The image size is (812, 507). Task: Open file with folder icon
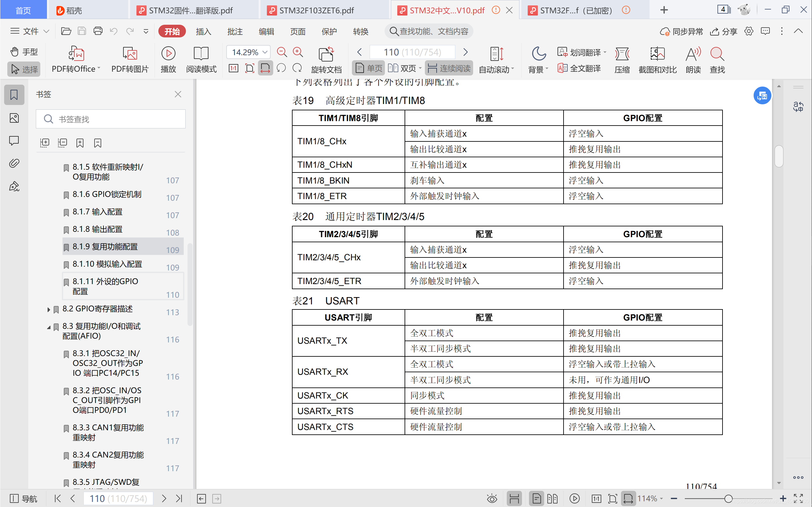(x=66, y=31)
